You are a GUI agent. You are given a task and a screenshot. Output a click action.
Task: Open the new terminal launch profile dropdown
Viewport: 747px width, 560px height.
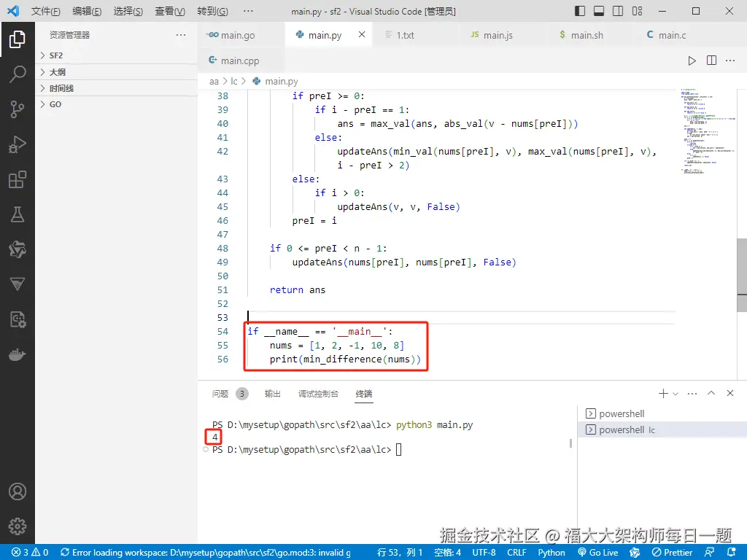click(x=675, y=394)
